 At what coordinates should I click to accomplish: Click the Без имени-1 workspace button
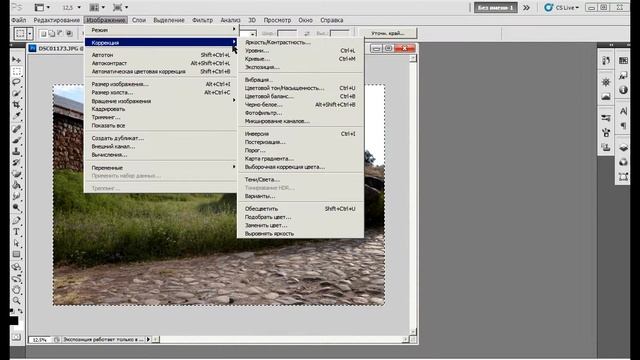[496, 7]
